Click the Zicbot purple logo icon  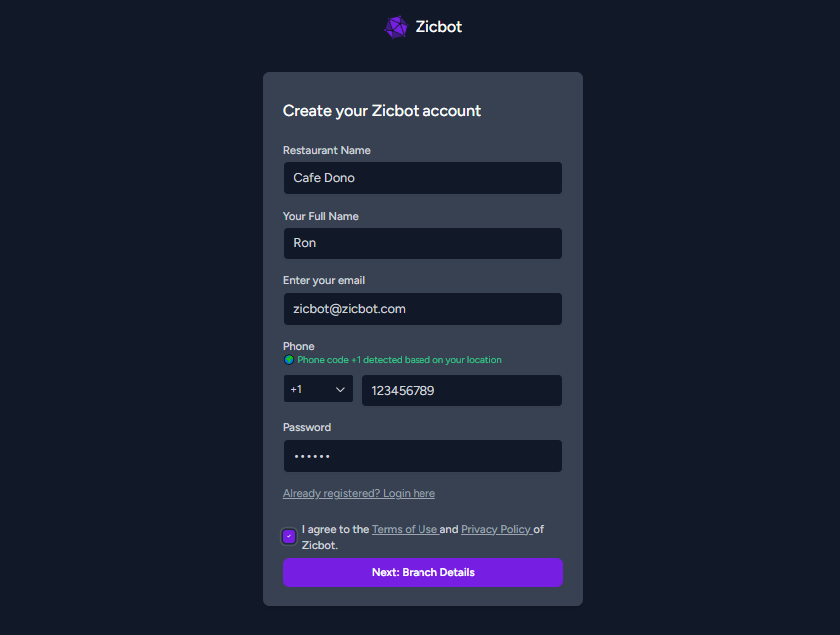(x=396, y=27)
